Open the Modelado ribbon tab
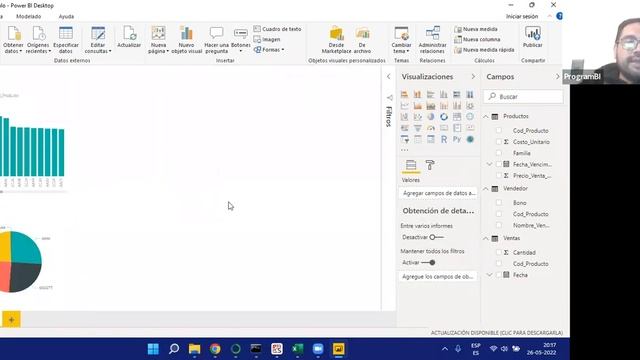The image size is (640, 360). (28, 16)
